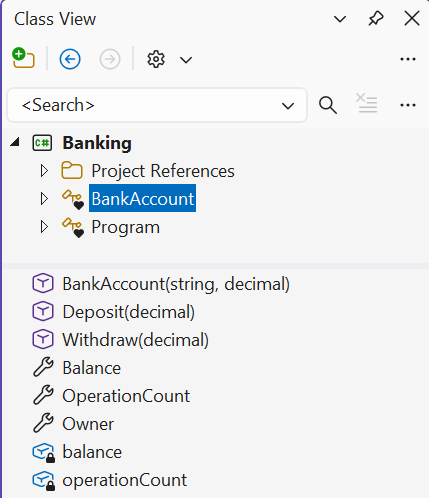Click inside the Search input field

tap(147, 105)
